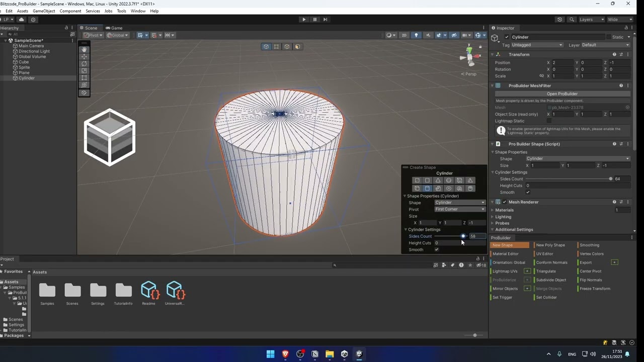Image resolution: width=644 pixels, height=362 pixels.
Task: Open Brave browser from taskbar
Action: 285,354
